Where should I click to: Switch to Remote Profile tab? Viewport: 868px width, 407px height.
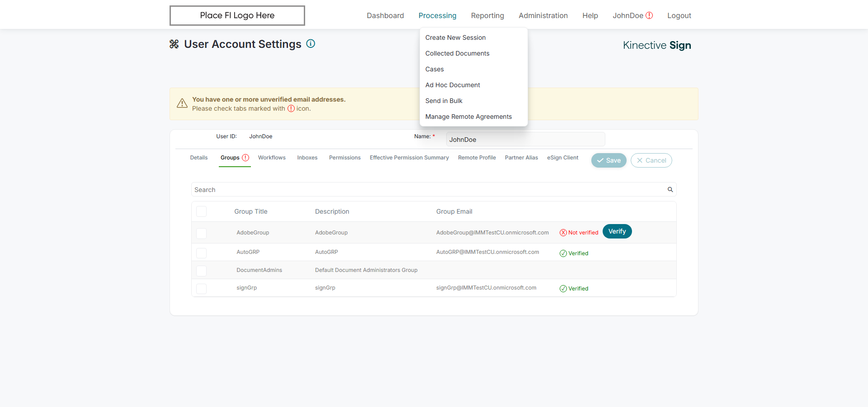tap(477, 158)
